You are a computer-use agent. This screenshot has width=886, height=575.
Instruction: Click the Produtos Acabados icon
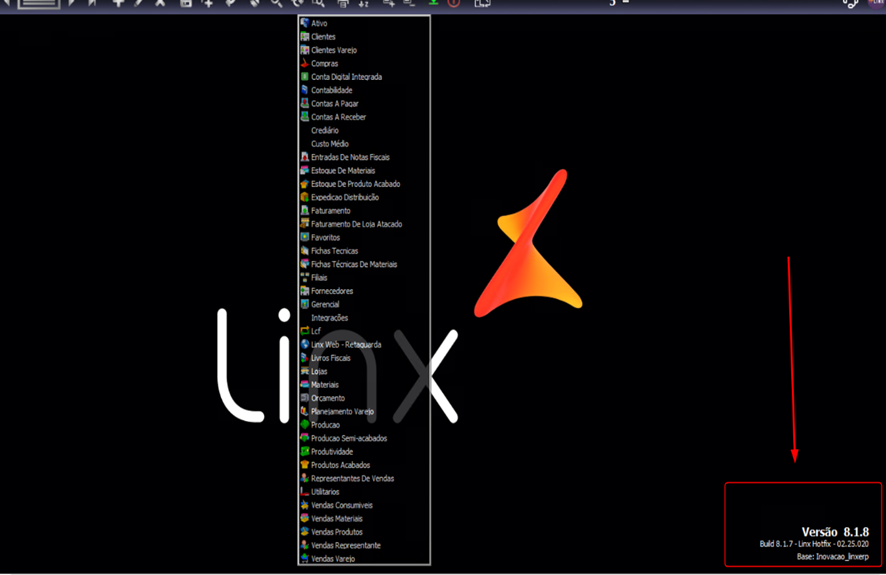[x=305, y=465]
